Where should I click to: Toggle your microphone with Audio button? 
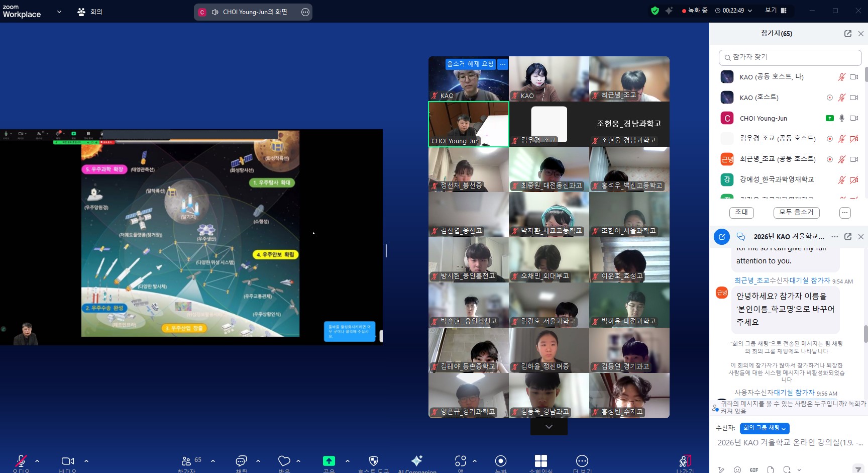coord(21,461)
